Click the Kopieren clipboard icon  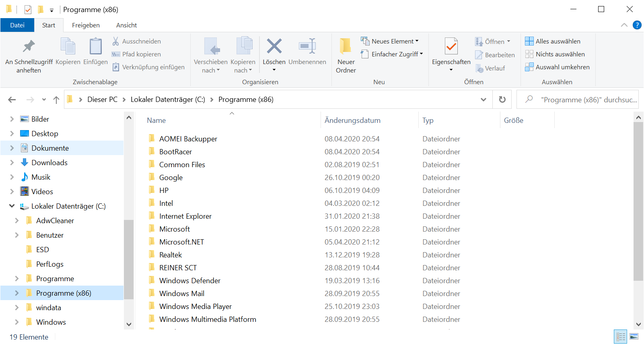pyautogui.click(x=68, y=46)
